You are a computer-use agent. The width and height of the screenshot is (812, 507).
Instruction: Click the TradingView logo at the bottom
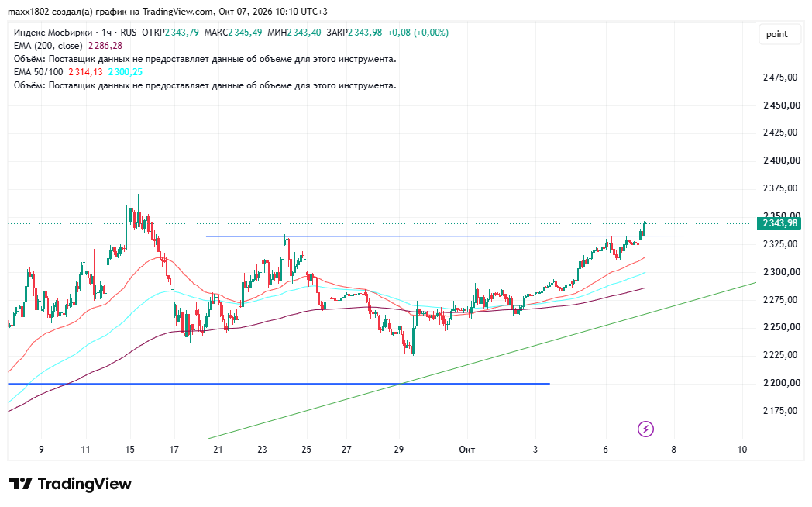point(71,484)
